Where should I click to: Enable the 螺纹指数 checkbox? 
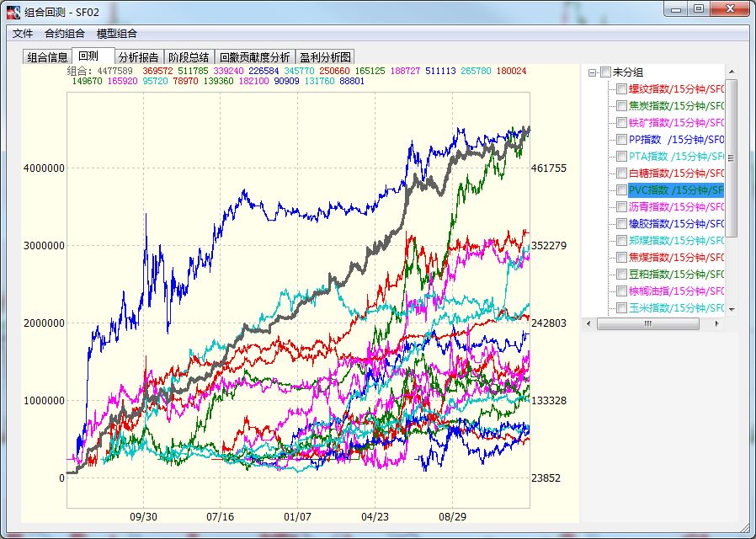coord(621,89)
